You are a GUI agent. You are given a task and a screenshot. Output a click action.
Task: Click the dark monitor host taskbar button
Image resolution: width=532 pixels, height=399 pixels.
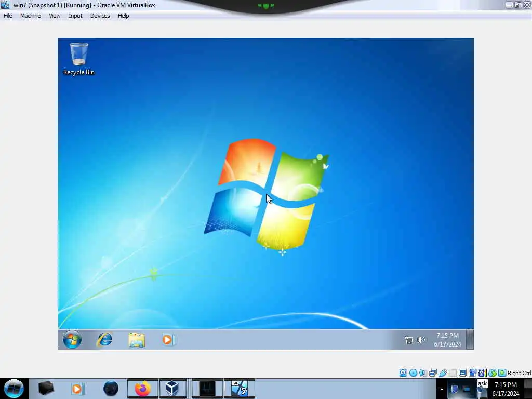(207, 389)
